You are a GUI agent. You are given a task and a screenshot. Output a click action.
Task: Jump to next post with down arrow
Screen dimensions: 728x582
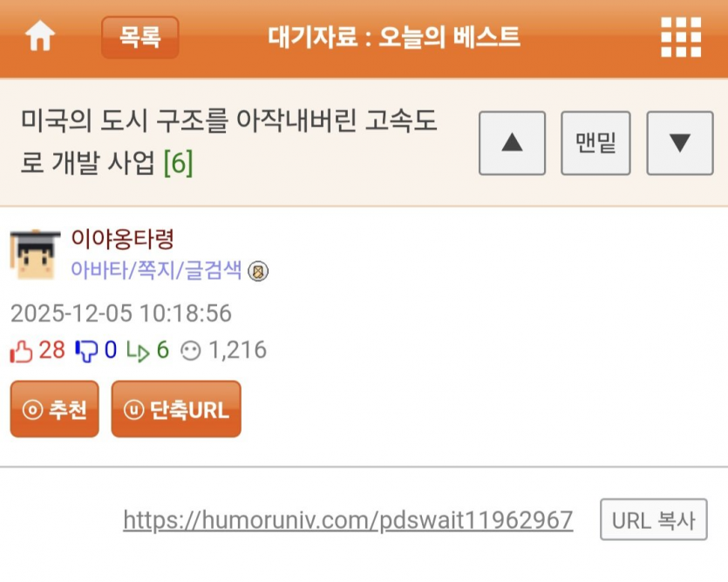[680, 143]
